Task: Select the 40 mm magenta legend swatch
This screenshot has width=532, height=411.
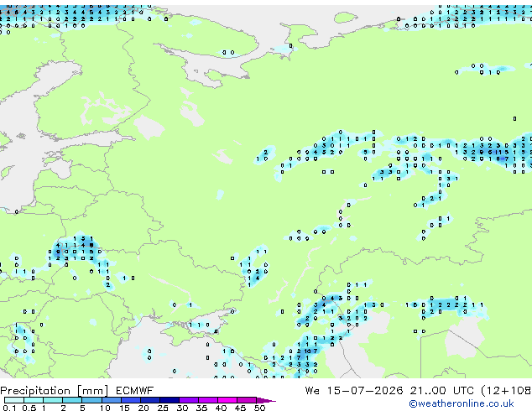Action: click(x=227, y=400)
